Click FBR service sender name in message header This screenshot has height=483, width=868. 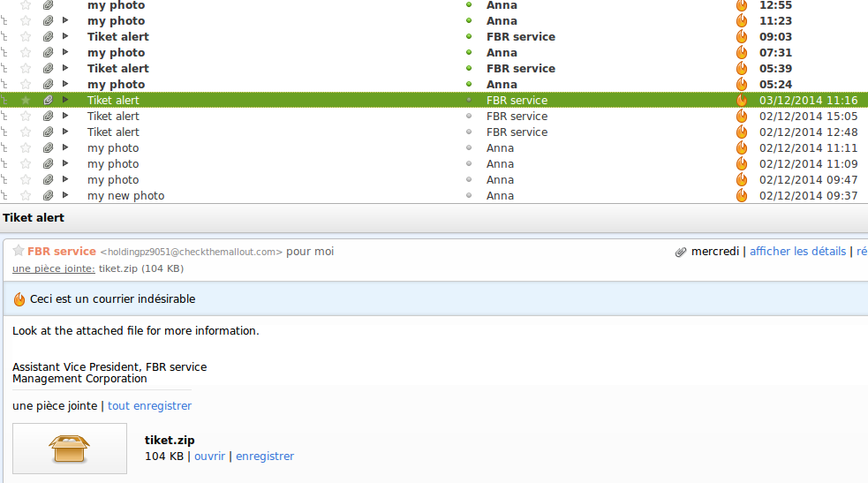click(x=62, y=252)
